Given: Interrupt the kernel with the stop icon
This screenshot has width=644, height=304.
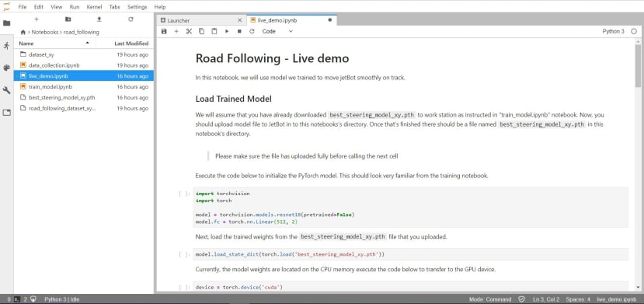Looking at the screenshot, I should [x=239, y=31].
